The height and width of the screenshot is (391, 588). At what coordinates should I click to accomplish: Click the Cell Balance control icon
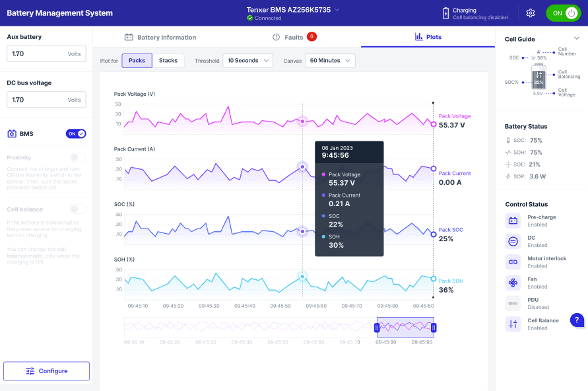513,324
